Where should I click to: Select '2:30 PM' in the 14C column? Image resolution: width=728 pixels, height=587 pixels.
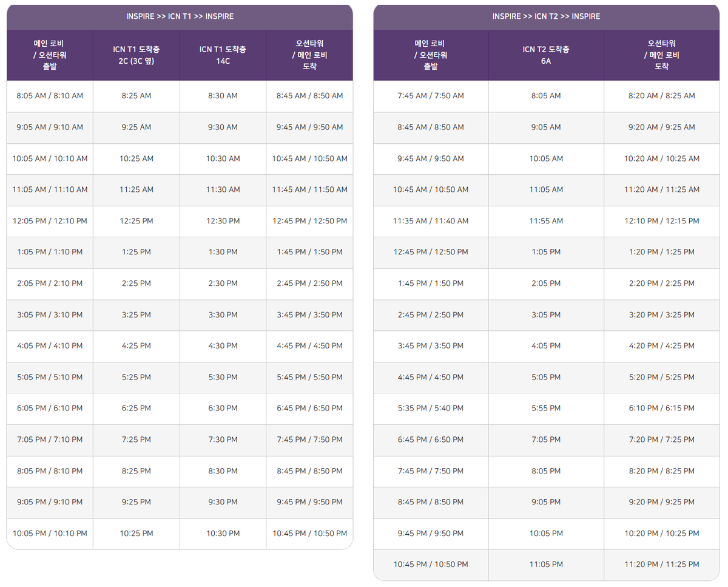[x=223, y=283]
